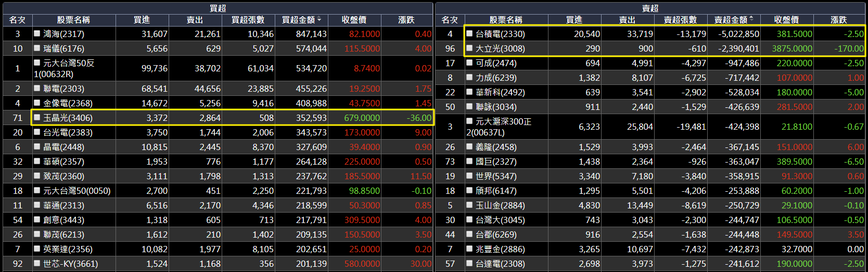This screenshot has width=868, height=272.
Task: Mark the checkbox for 華新科(2492)
Action: [469, 92]
